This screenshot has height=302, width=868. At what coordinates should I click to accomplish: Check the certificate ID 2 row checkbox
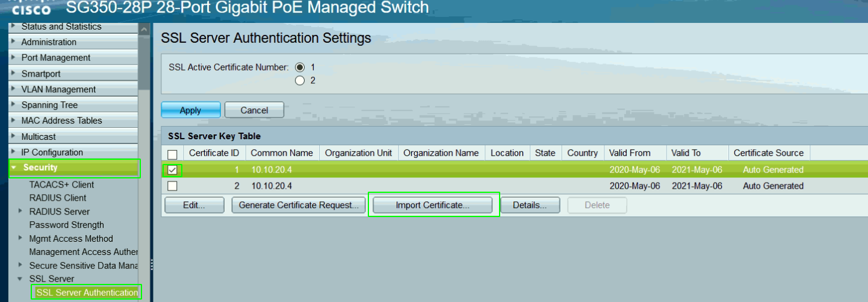[172, 186]
